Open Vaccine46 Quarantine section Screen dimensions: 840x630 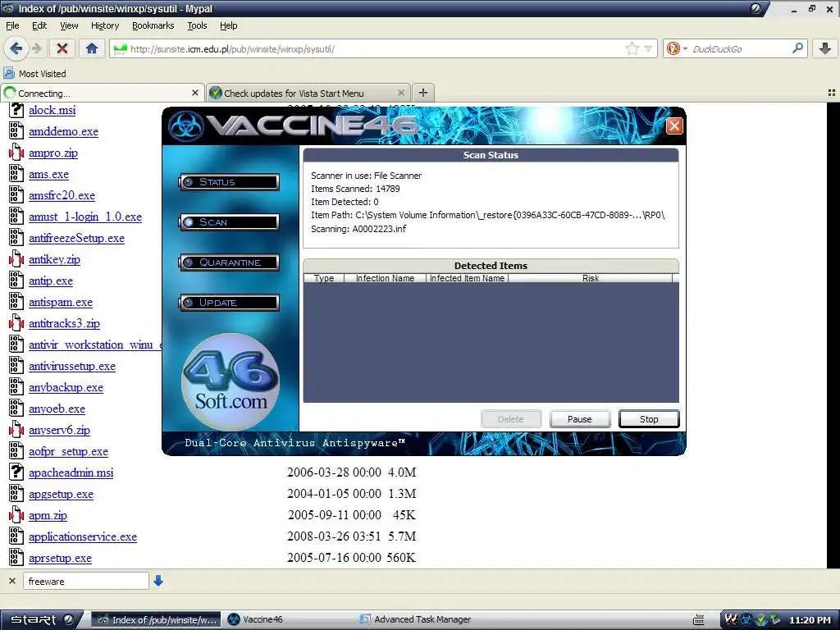tap(230, 262)
